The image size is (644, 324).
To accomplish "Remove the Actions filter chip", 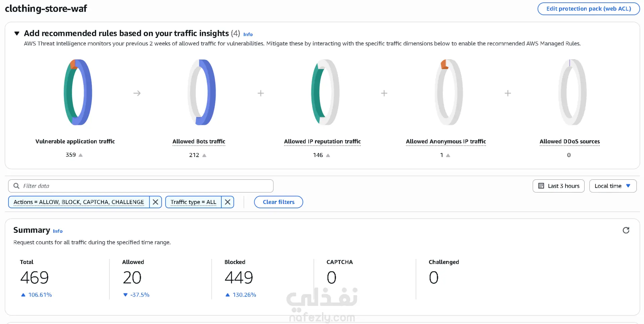I will tap(155, 202).
